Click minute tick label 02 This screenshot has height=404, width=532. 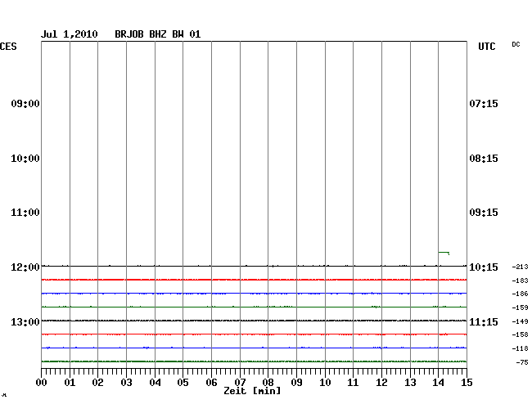(97, 383)
